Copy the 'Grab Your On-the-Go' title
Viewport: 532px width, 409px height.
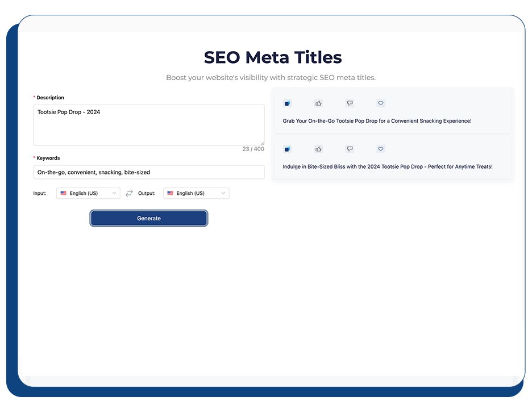pos(287,103)
